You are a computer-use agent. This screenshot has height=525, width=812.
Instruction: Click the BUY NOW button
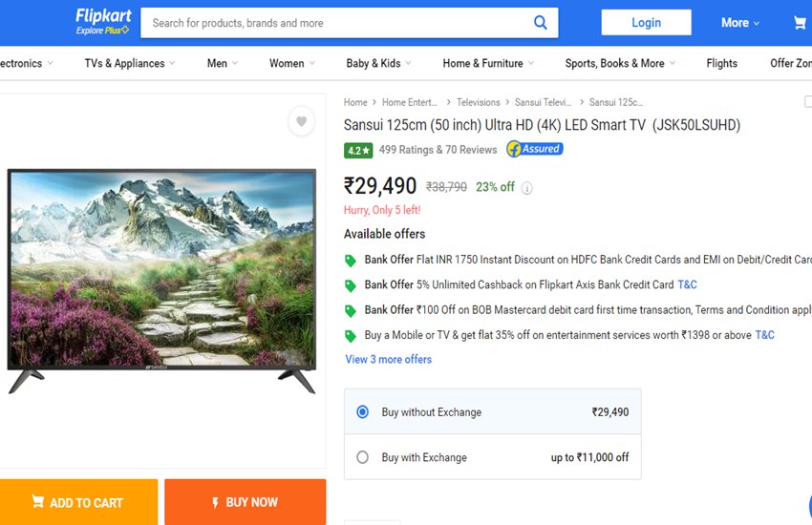click(245, 502)
